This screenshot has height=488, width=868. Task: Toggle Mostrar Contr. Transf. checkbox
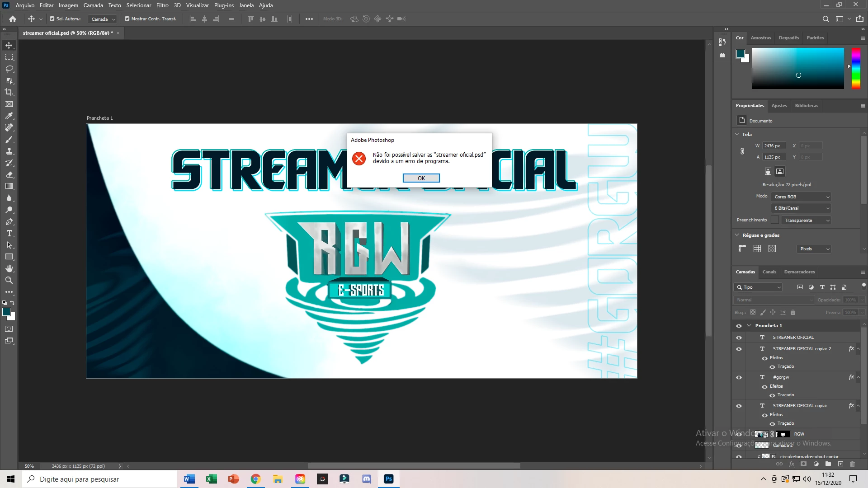coord(127,19)
